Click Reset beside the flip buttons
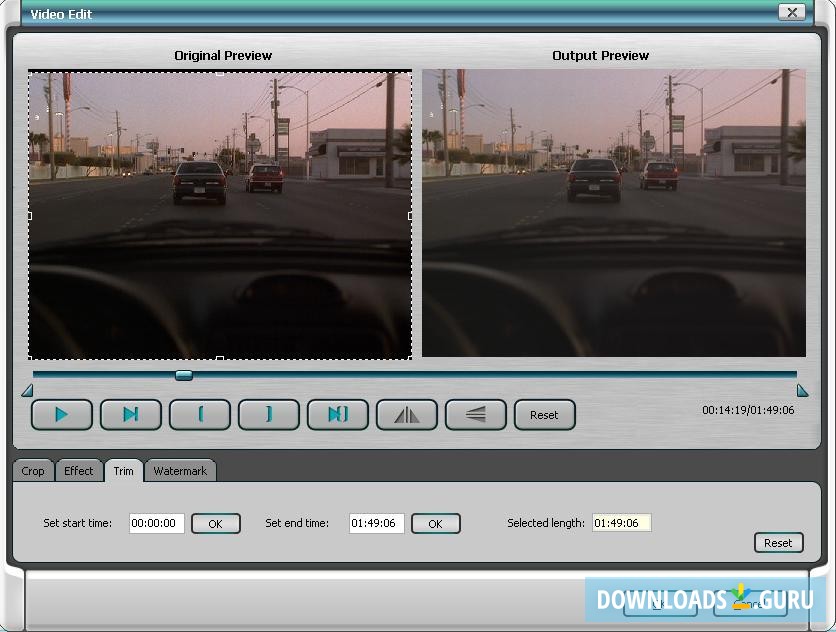The width and height of the screenshot is (836, 632). point(544,414)
